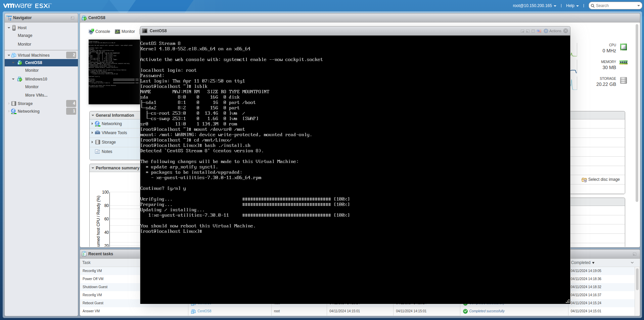Image resolution: width=644 pixels, height=320 pixels.
Task: Click the VM console thumbnail preview
Action: (114, 72)
